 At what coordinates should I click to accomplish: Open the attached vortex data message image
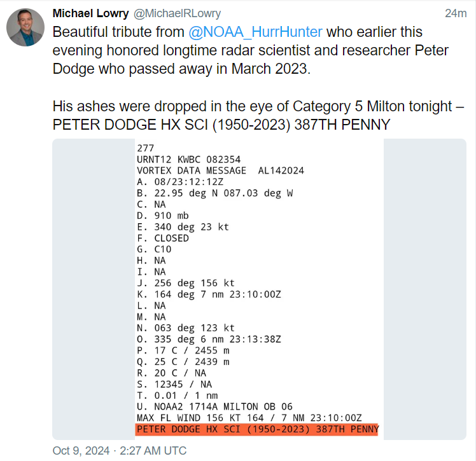pos(259,289)
